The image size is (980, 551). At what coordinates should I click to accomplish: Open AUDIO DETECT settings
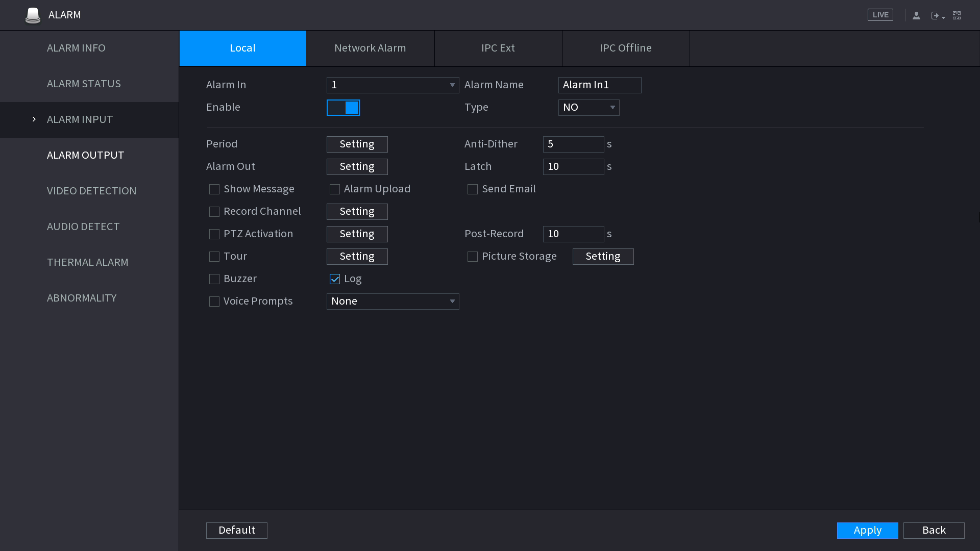(x=83, y=227)
